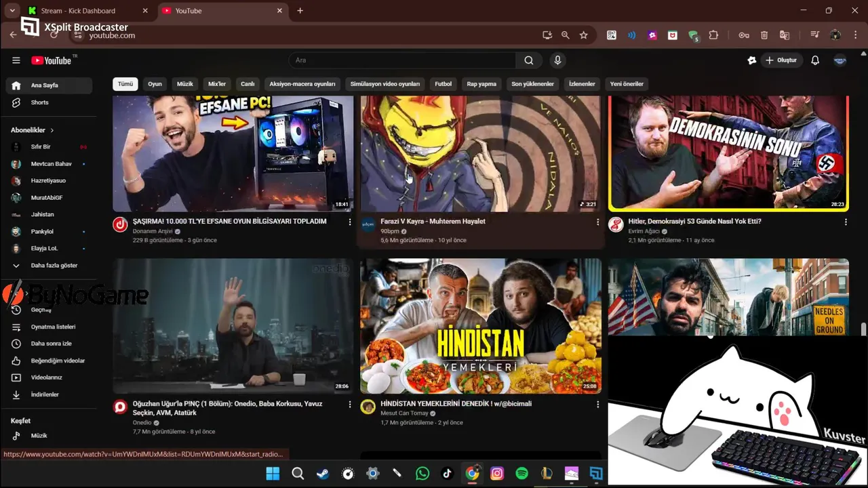Open Spotify from the taskbar
Screen dimensions: 868x488
coord(521,474)
